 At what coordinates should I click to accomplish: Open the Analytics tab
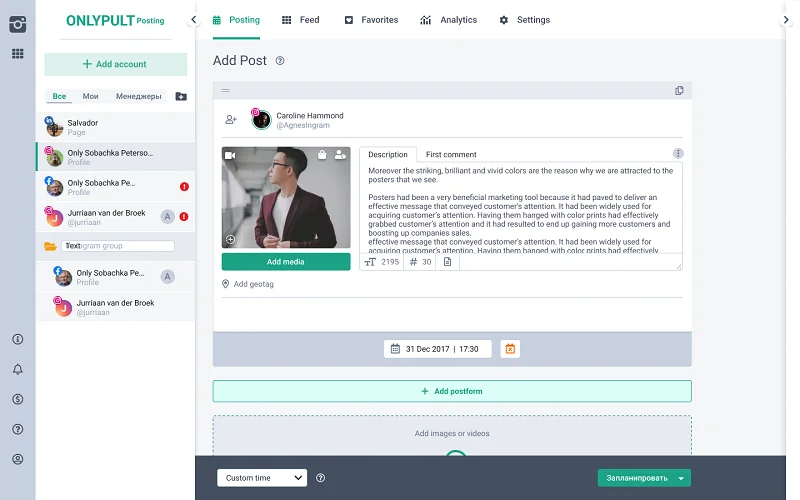(x=448, y=20)
